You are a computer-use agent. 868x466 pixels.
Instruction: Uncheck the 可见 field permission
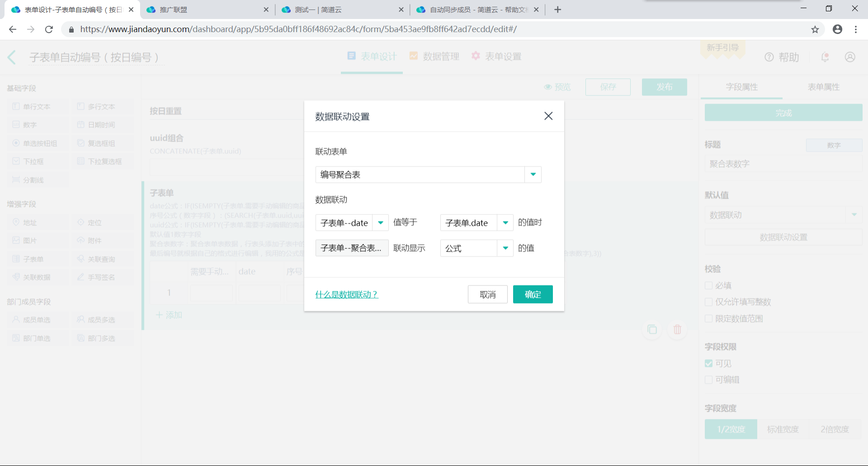pos(708,364)
